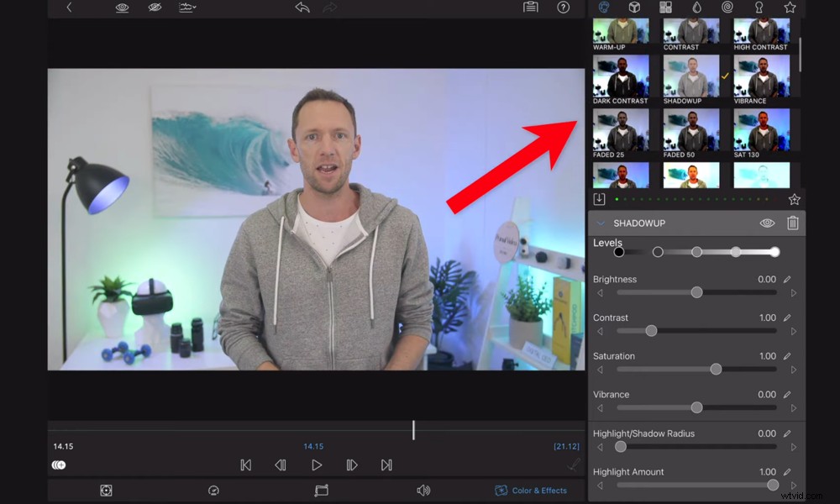Toggle the SHADOWUP effect visibility eye
The image size is (840, 504).
pyautogui.click(x=767, y=223)
